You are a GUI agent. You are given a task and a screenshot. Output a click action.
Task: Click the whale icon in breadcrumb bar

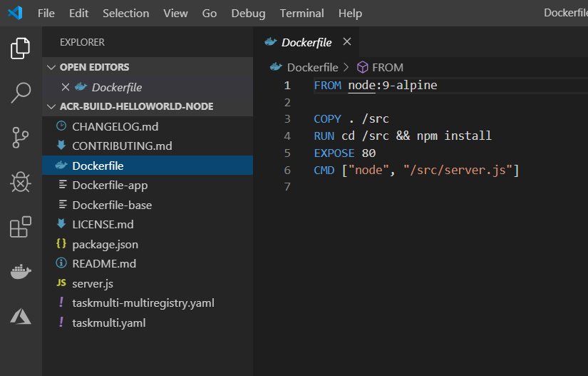(x=276, y=67)
